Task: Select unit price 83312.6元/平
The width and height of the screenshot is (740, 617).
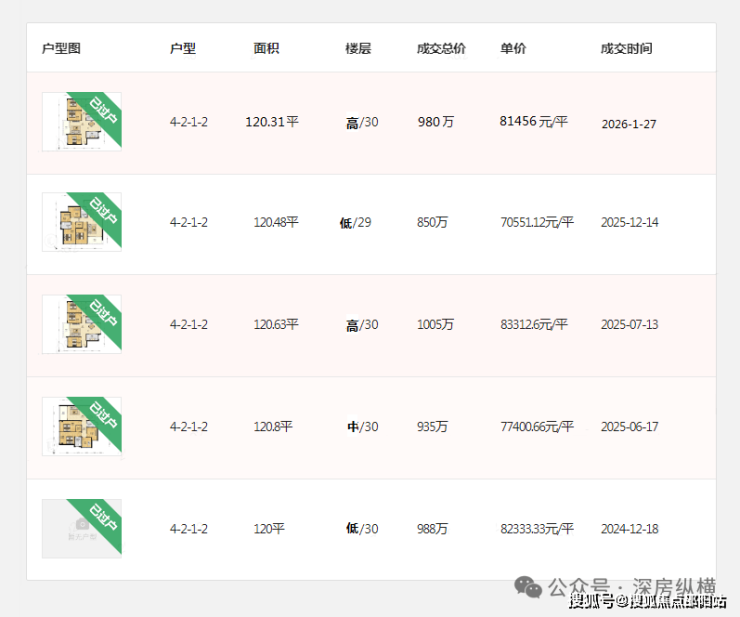Action: click(x=534, y=324)
